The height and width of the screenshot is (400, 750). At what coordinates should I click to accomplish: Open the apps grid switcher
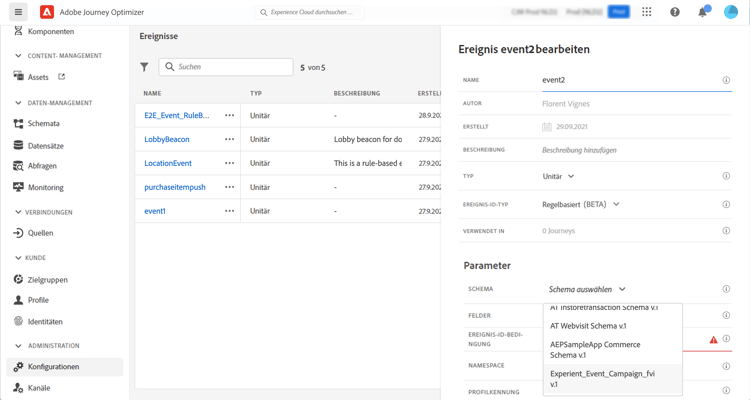click(647, 12)
